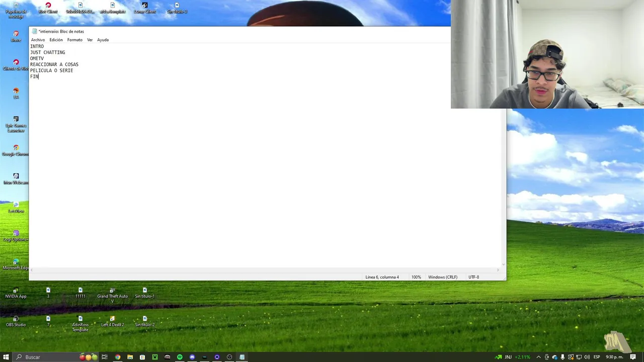Click the UTF-8 encoding status entry
The height and width of the screenshot is (362, 644).
(x=473, y=277)
